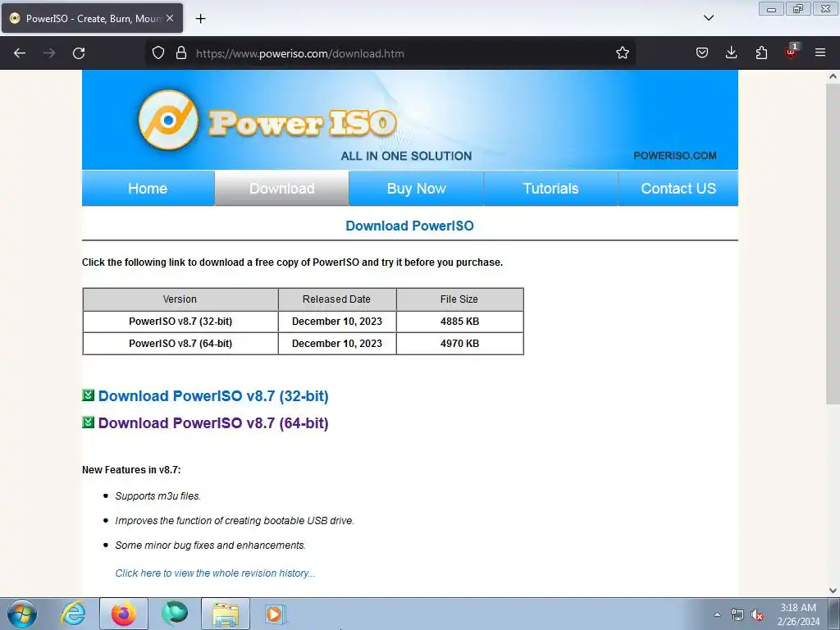This screenshot has height=630, width=840.
Task: Click Download PowerISO v8.7 (64-bit) link
Action: 213,422
